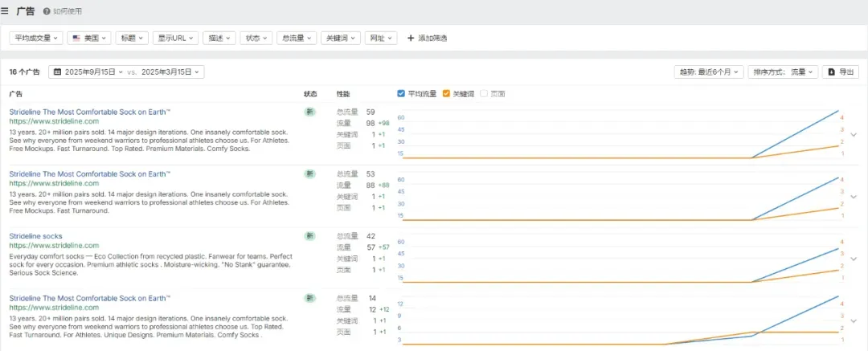This screenshot has width=868, height=351.
Task: Click the description starting 'Everyday comfort socks'
Action: tap(150, 264)
